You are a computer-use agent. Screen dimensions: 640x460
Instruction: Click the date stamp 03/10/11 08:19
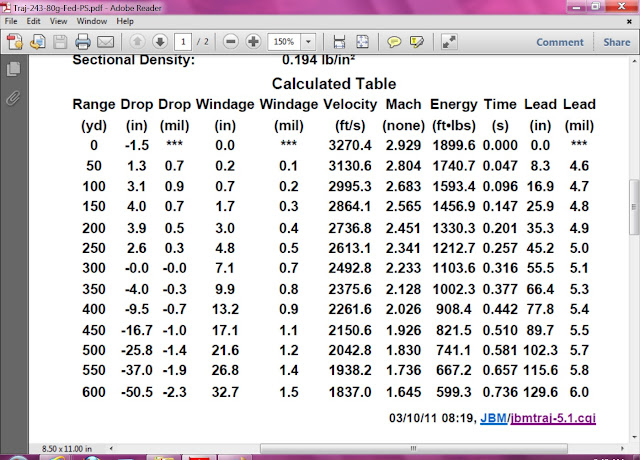pyautogui.click(x=433, y=418)
